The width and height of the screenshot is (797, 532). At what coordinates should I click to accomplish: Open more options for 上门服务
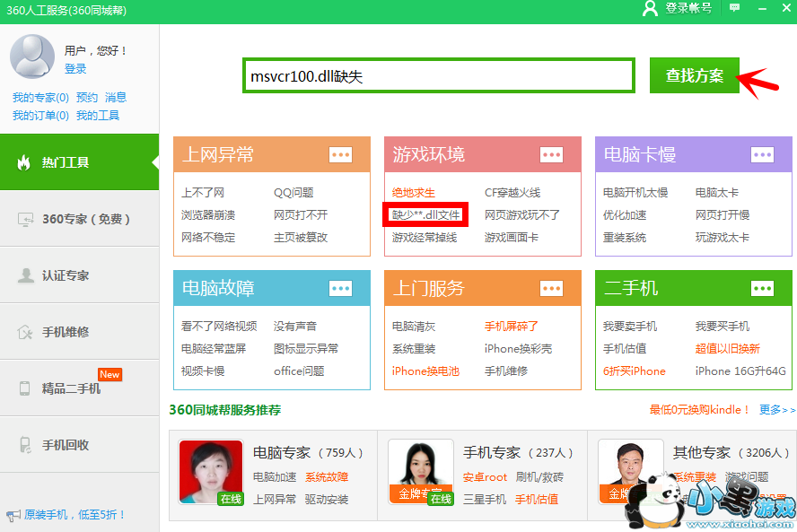coord(551,288)
